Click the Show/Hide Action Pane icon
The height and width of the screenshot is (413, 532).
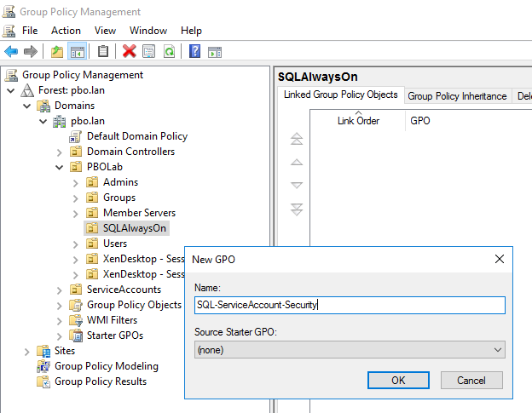tap(215, 52)
